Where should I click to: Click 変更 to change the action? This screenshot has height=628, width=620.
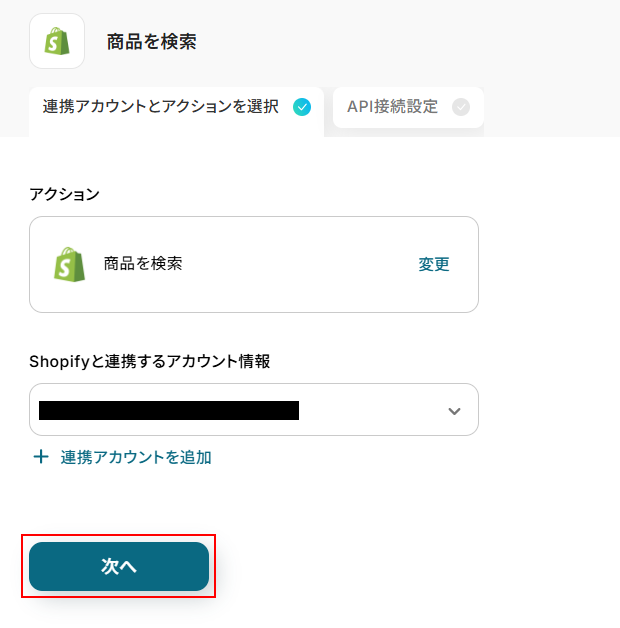[434, 265]
